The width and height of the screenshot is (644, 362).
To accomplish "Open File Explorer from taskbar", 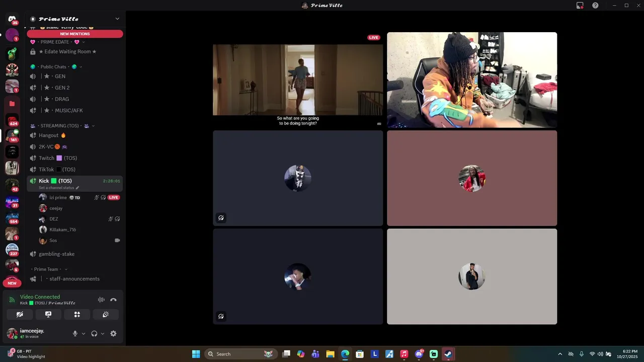I will 330,354.
